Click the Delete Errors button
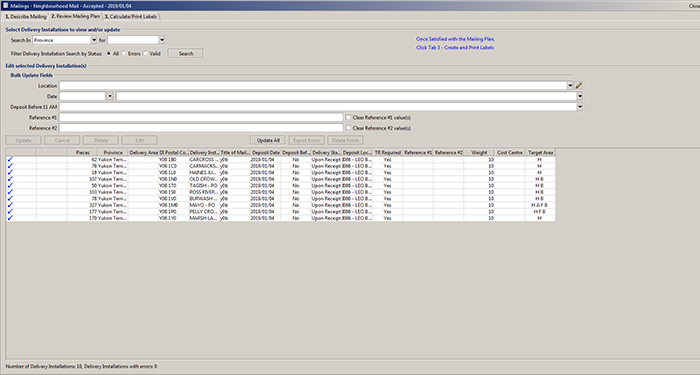This screenshot has height=375, width=700. point(345,140)
